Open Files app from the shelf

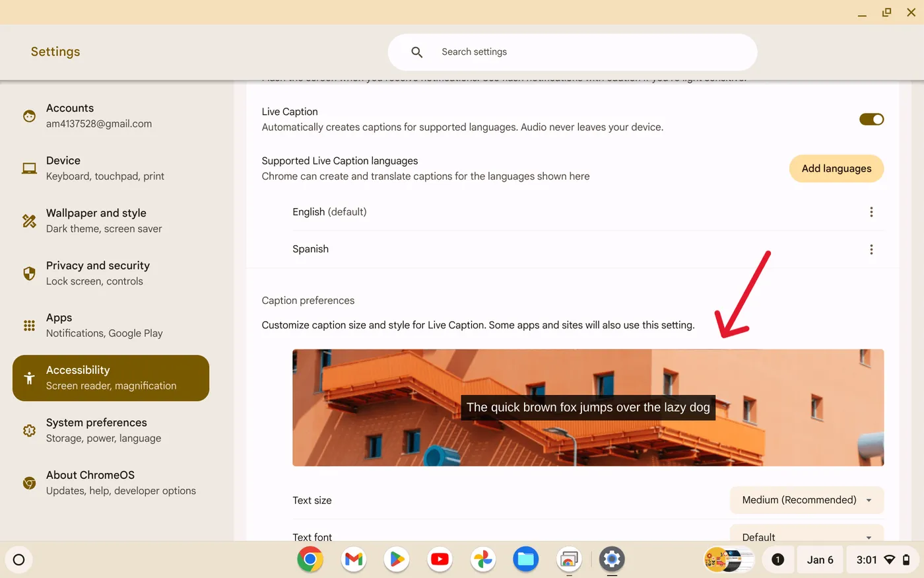point(526,560)
